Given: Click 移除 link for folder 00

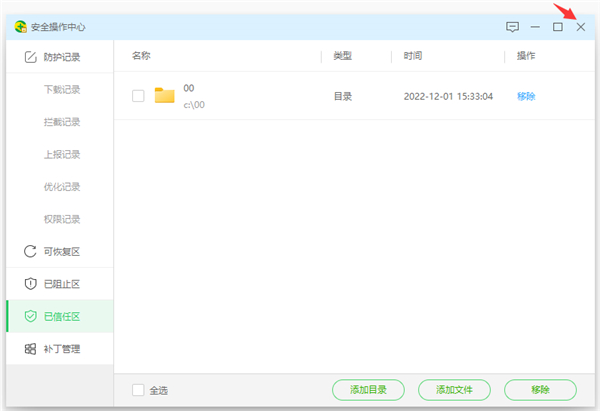Looking at the screenshot, I should click(x=526, y=96).
